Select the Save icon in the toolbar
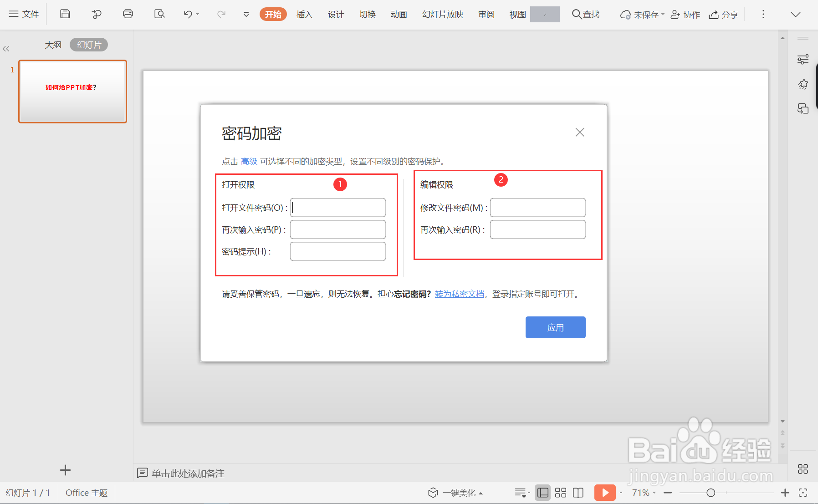 (x=65, y=14)
